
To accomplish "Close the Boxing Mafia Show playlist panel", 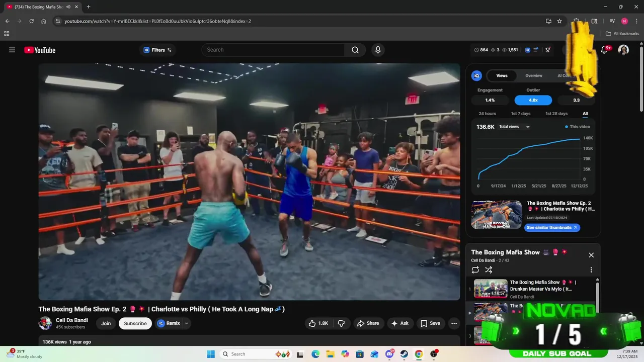I will point(591,255).
